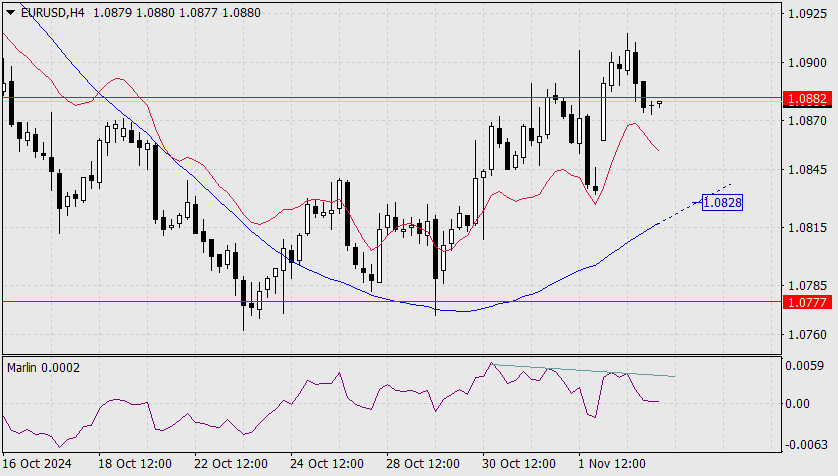This screenshot has height=476, width=838.
Task: Click the 1.0870 price scale value
Action: 808,121
